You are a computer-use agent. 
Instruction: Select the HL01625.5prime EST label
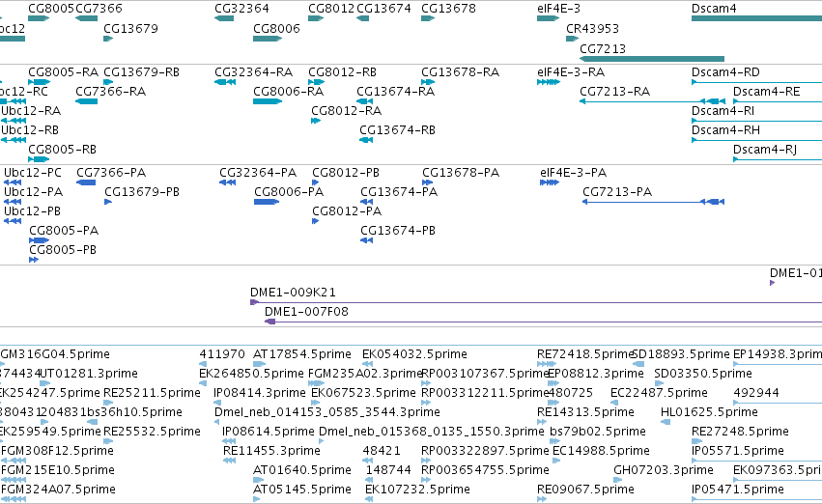coord(709,412)
